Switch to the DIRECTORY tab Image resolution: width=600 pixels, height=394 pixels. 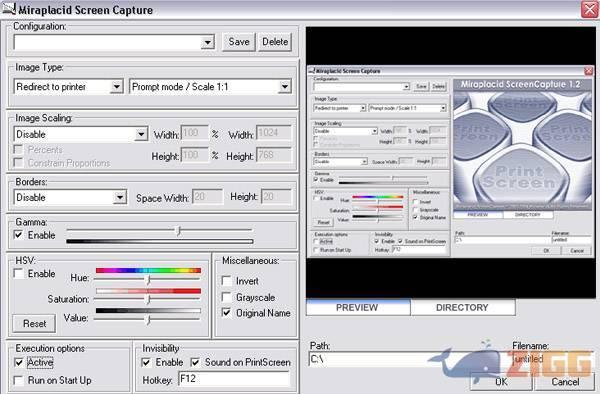tap(462, 308)
